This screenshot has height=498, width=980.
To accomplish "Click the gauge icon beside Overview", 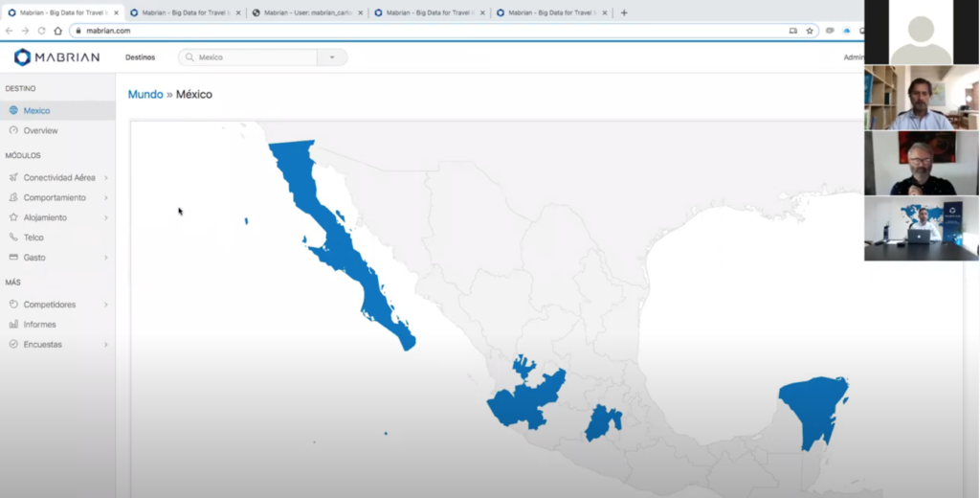I will [x=13, y=131].
